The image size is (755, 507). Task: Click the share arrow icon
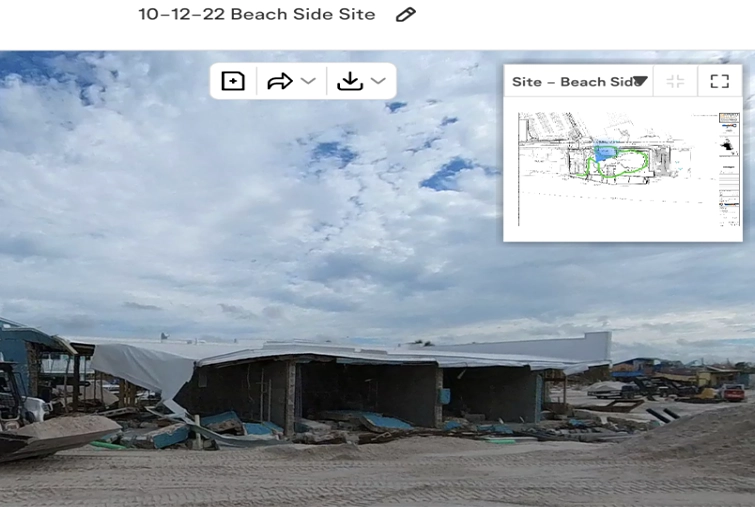[x=280, y=81]
